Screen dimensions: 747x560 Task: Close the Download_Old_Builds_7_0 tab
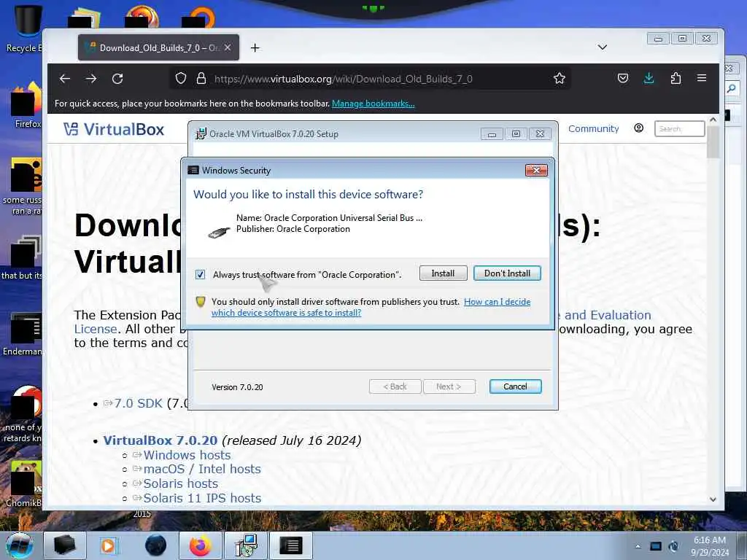tap(228, 47)
